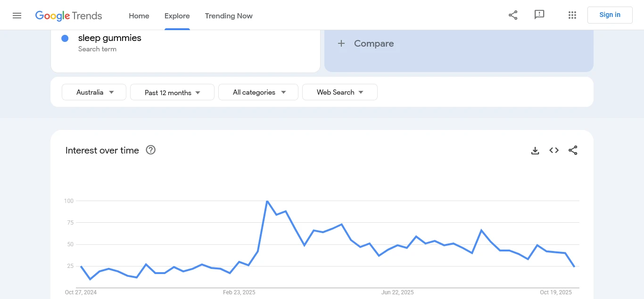Screen dimensions: 644x299
Task: Open the Past 12 months dropdown
Action: tap(172, 92)
